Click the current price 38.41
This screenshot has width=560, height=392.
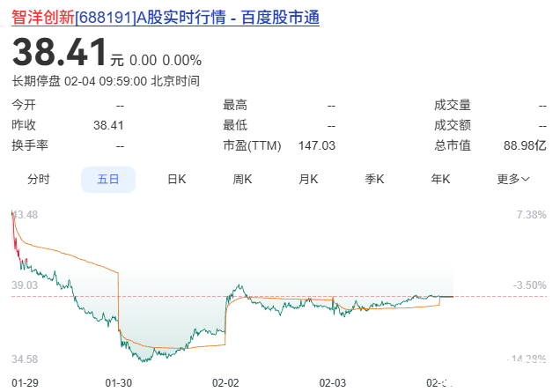point(59,52)
